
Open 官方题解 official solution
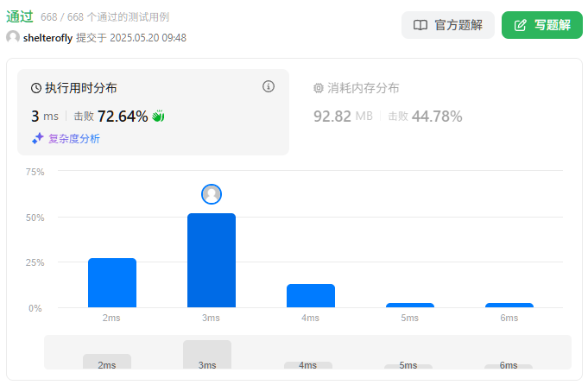[x=448, y=25]
